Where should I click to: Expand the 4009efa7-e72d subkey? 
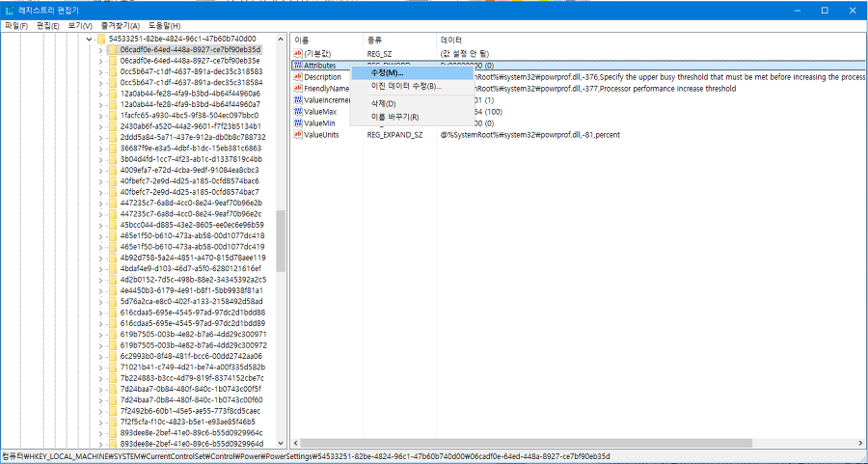click(x=100, y=171)
